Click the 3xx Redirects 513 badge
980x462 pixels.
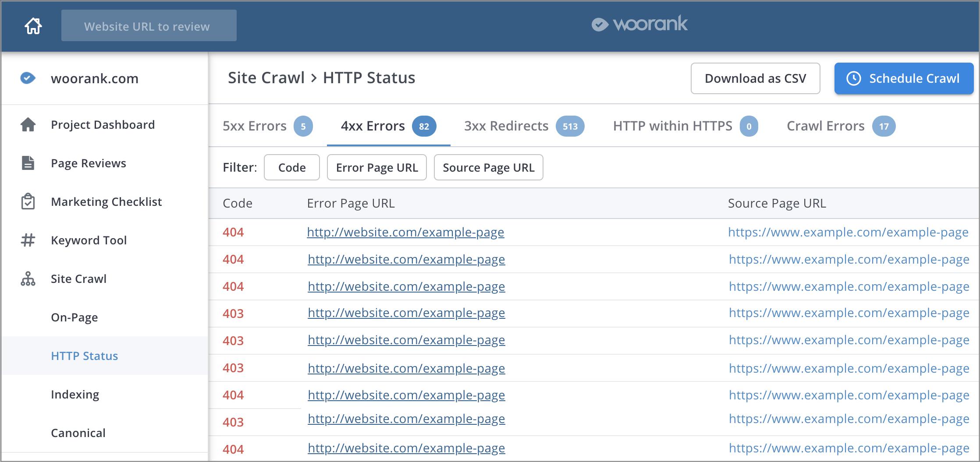coord(570,127)
